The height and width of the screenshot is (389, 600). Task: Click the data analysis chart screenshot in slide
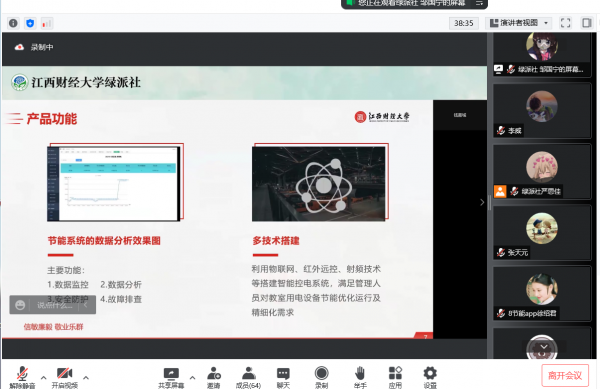click(x=114, y=184)
